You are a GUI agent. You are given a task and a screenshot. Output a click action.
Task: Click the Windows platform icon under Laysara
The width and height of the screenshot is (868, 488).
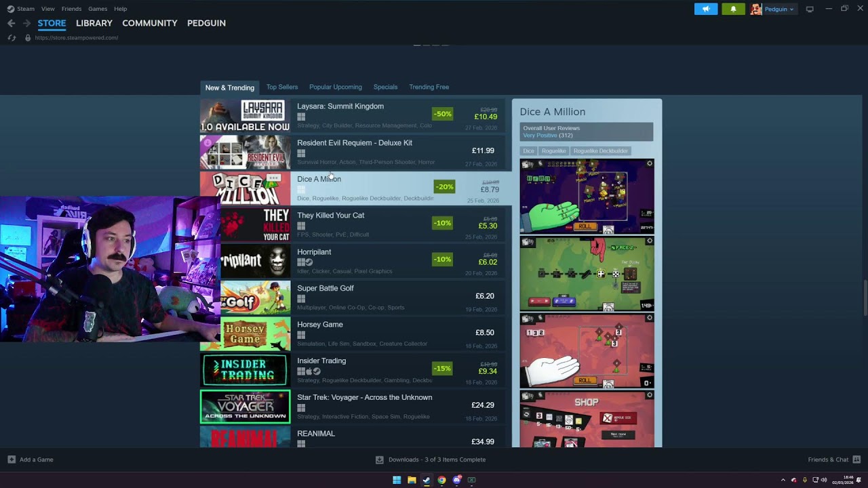tap(301, 117)
